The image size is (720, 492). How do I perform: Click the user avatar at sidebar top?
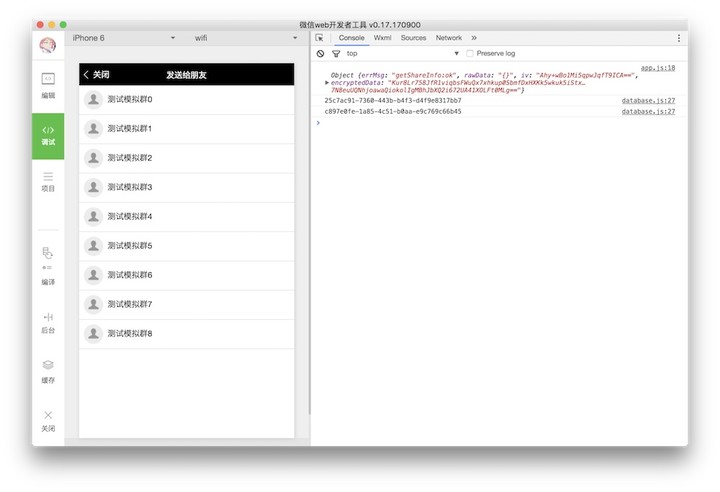[x=48, y=45]
